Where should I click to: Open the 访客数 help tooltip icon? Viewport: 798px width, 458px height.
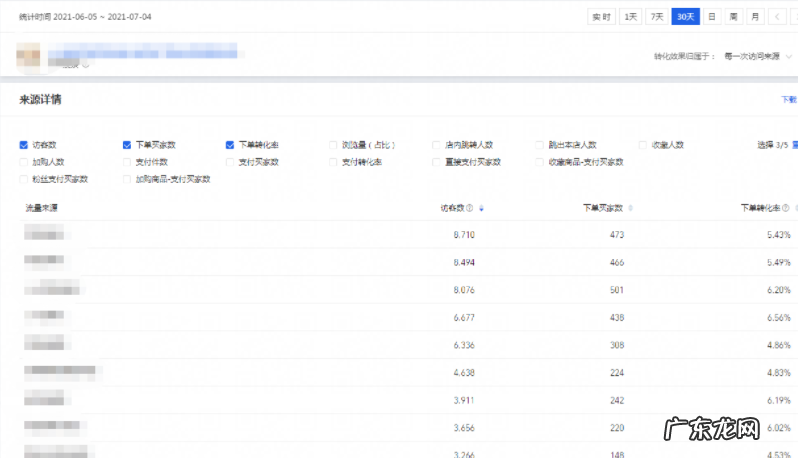point(470,208)
